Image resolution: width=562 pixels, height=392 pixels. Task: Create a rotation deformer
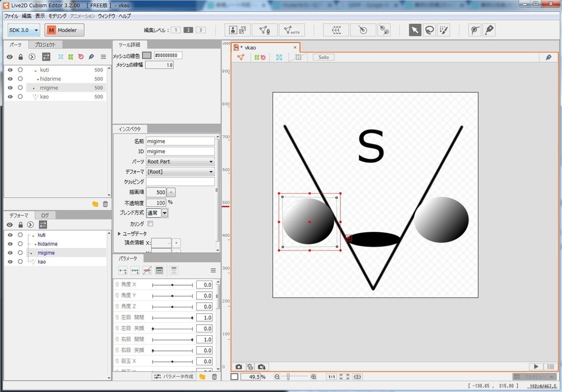click(362, 30)
